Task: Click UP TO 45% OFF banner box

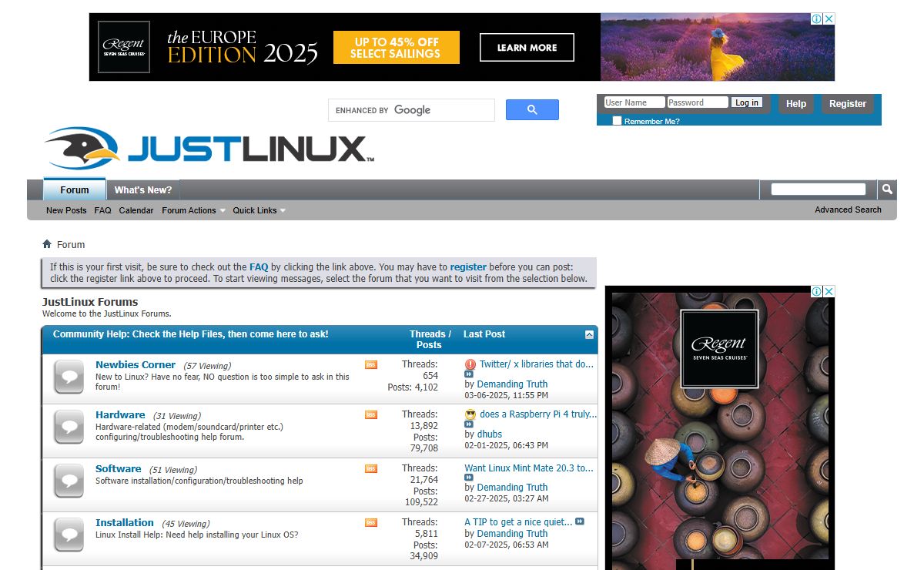Action: pos(397,47)
